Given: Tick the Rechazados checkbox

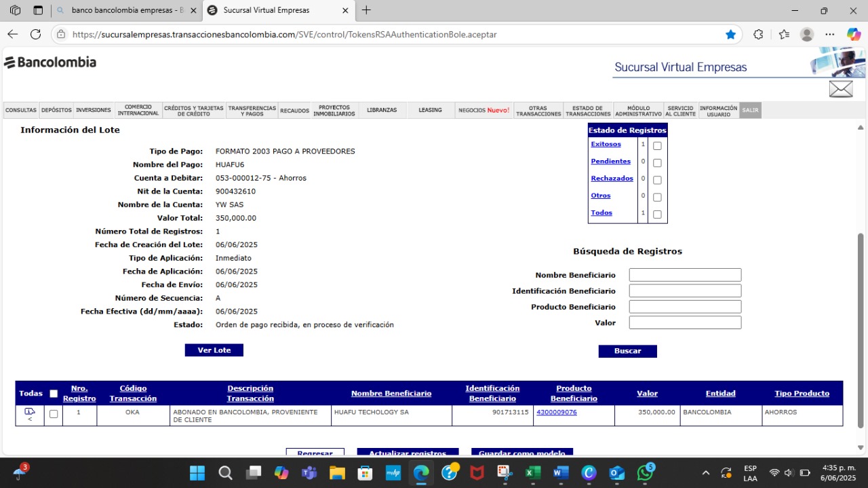Looking at the screenshot, I should pyautogui.click(x=657, y=180).
